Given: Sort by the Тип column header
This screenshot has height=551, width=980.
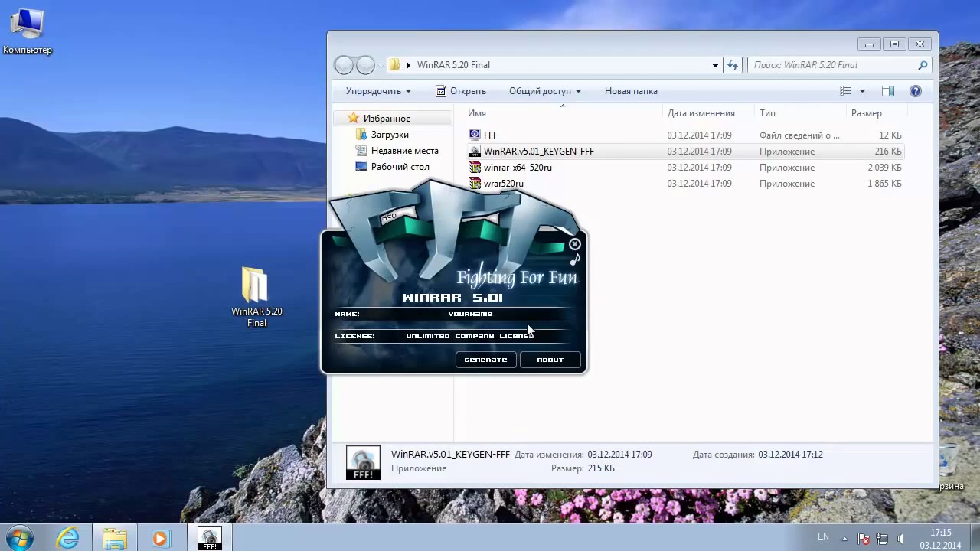Looking at the screenshot, I should [767, 113].
